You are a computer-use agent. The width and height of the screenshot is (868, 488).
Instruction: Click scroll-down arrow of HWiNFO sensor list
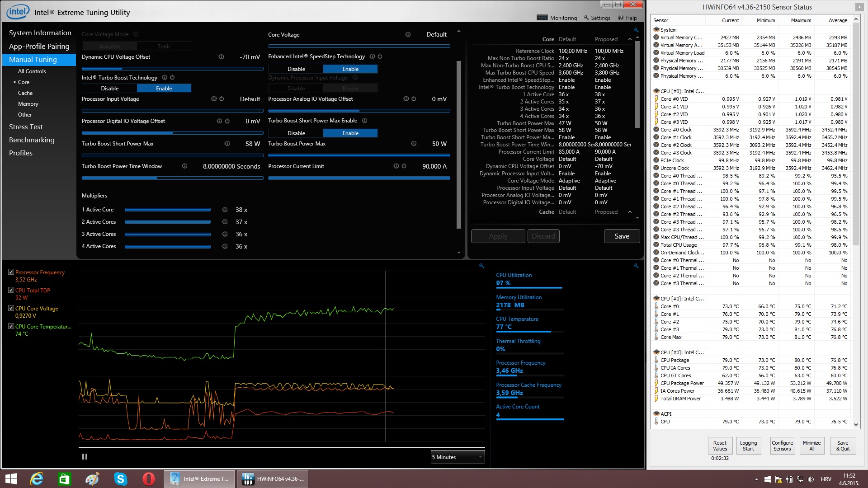coord(856,424)
